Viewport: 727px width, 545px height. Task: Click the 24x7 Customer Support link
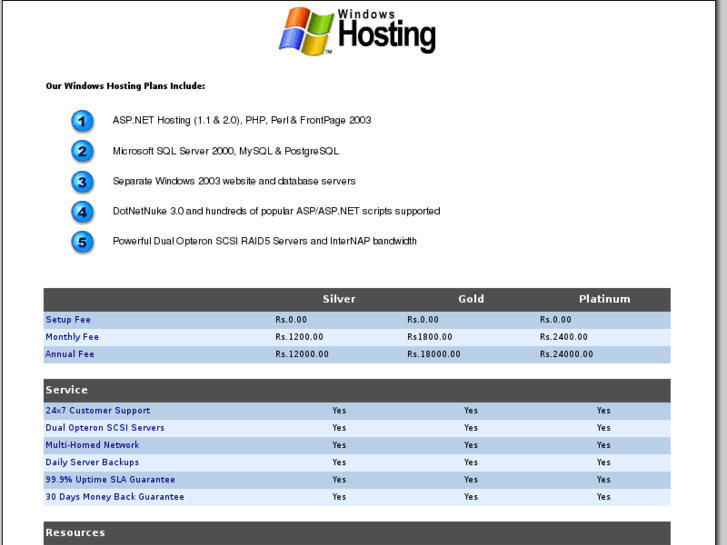tap(98, 410)
